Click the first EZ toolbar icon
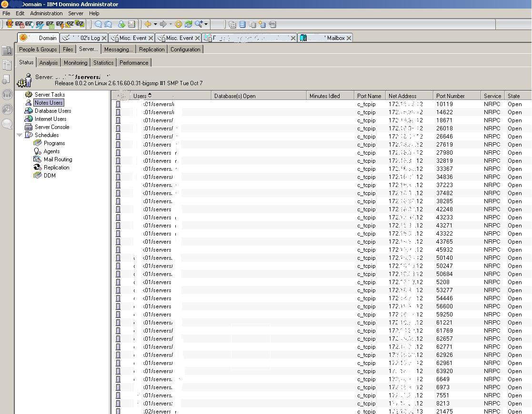Image resolution: width=532 pixels, height=414 pixels. (10, 24)
